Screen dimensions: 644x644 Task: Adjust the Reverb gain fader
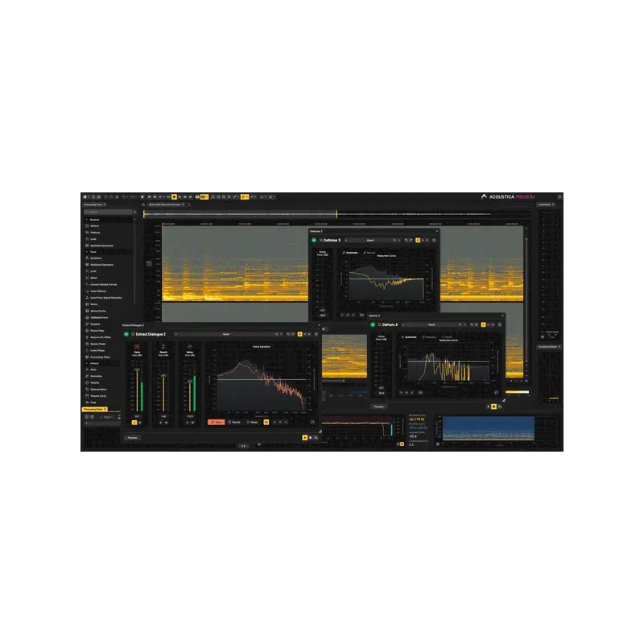click(x=163, y=376)
